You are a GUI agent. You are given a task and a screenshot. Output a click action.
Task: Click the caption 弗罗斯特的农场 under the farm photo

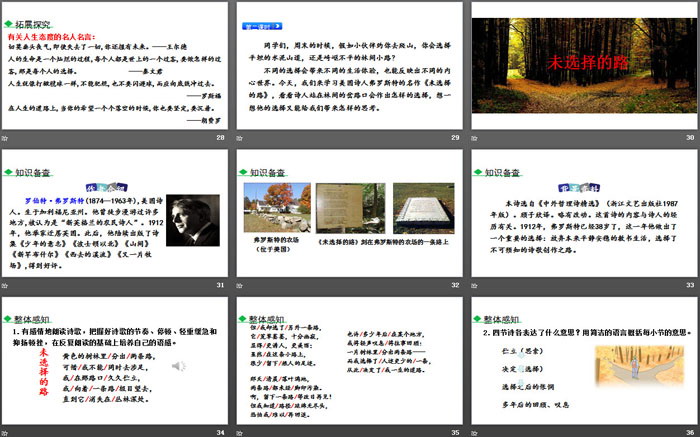click(277, 240)
